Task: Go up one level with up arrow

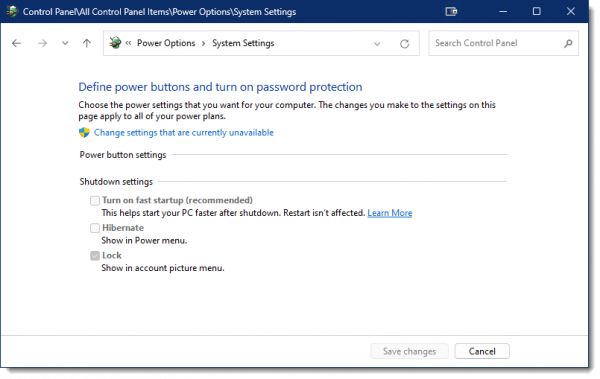Action: [87, 43]
